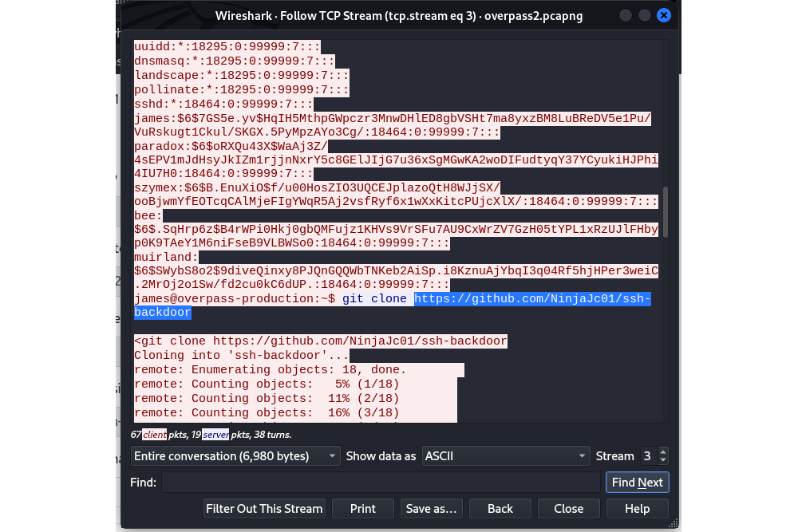798x532 pixels.
Task: Click the Stream number field
Action: click(x=649, y=455)
